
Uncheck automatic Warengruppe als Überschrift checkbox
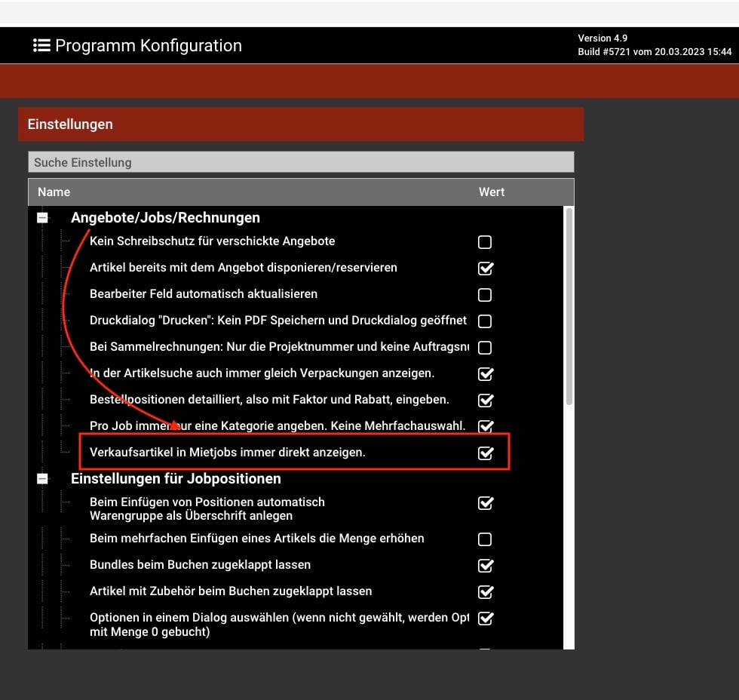click(486, 502)
